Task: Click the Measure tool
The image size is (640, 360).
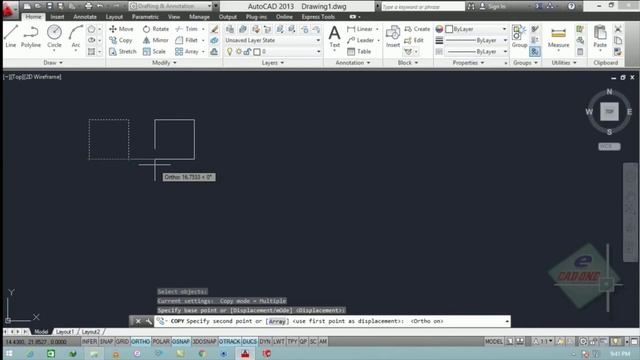Action: click(558, 37)
